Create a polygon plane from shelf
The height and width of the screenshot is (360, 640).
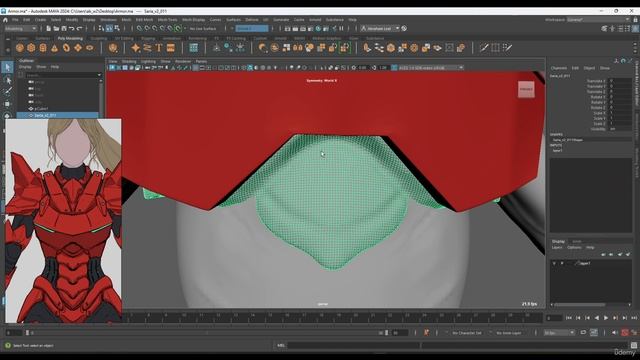tap(78, 48)
